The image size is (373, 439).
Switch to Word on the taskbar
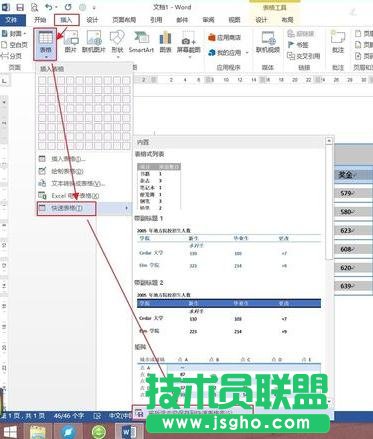(128, 431)
